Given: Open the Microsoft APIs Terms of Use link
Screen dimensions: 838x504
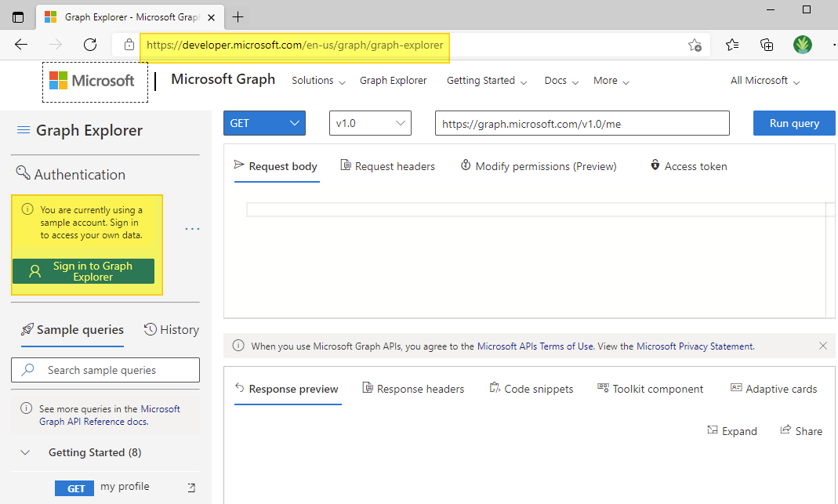Looking at the screenshot, I should [x=535, y=346].
